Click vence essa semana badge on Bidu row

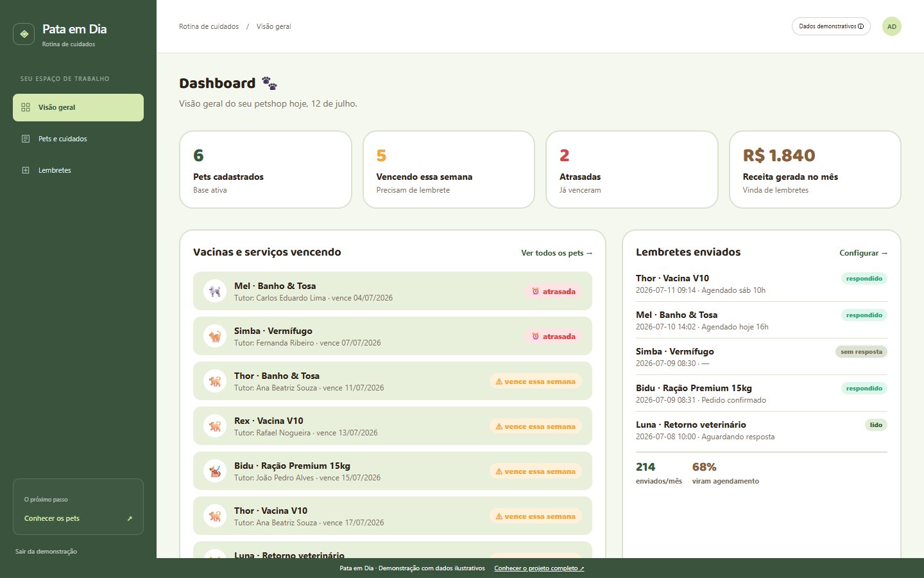pyautogui.click(x=536, y=471)
